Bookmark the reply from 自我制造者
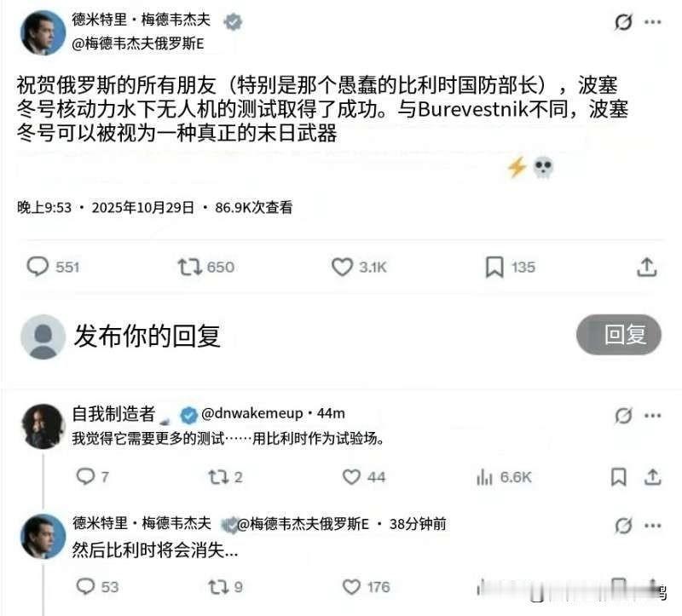Viewport: 682px width, 616px height. tap(619, 477)
